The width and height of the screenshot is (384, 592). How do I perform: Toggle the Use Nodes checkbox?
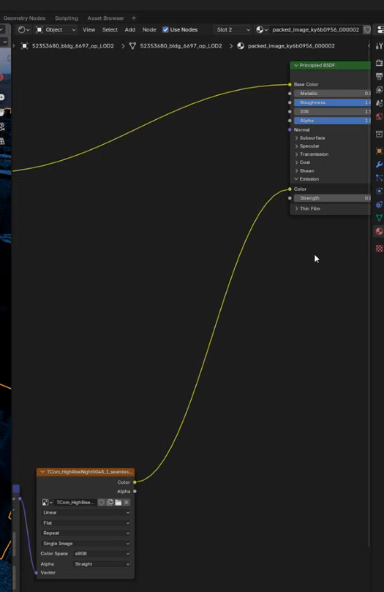coord(165,29)
